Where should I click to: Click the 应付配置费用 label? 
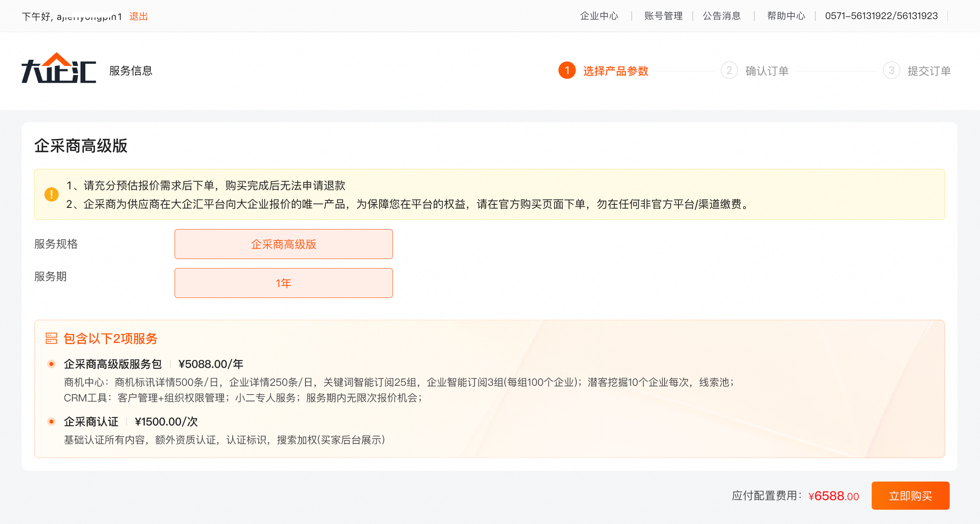click(x=767, y=496)
